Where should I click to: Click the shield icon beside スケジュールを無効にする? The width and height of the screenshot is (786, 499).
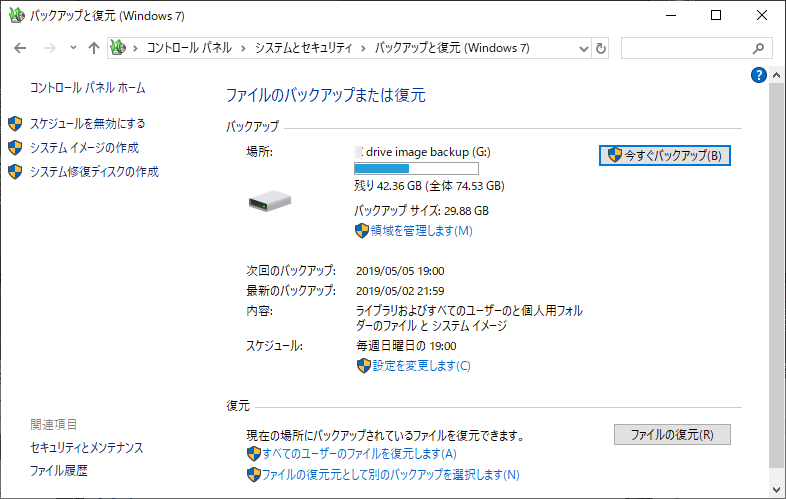click(x=16, y=123)
